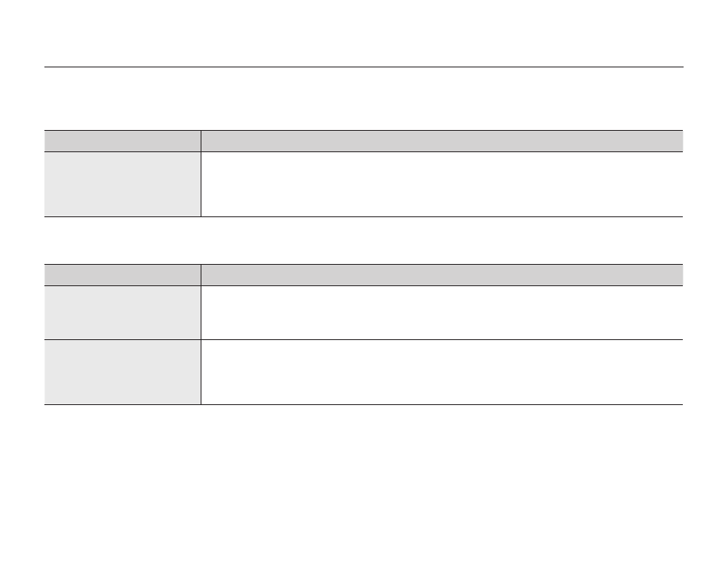Viewport: 728px width, 585px height.
Task: Click the horizontal rule above both tables
Action: coord(363,67)
